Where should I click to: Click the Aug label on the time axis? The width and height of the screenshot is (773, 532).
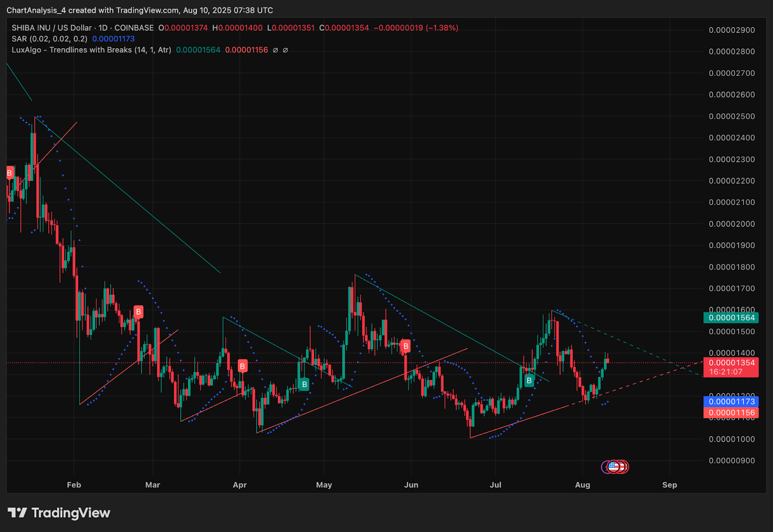point(583,485)
